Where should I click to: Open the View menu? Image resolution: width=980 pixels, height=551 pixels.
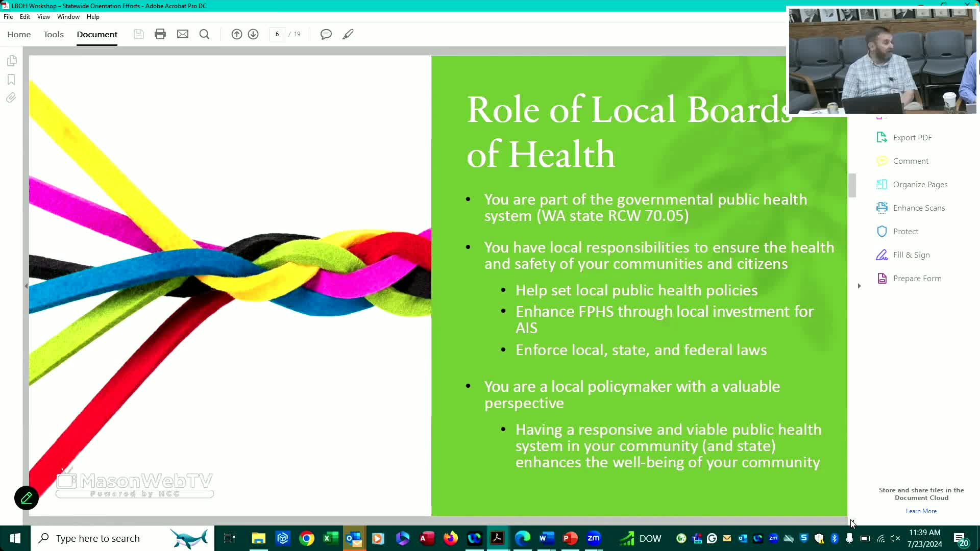point(43,16)
